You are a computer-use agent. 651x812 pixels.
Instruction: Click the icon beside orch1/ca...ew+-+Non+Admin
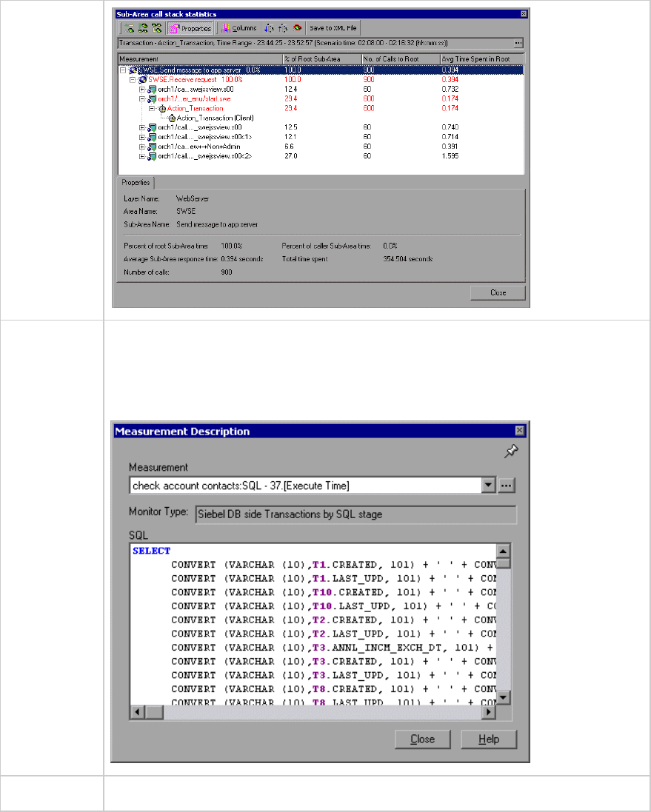[x=152, y=147]
